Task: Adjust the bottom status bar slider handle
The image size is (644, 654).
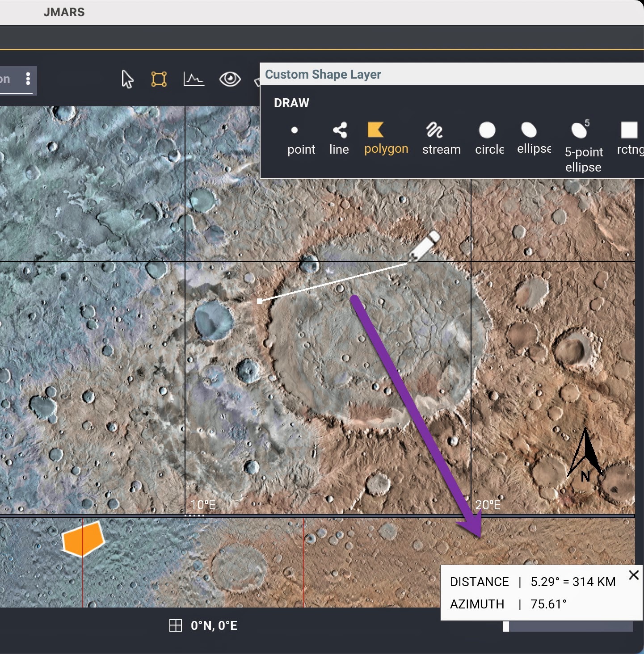Action: pos(506,626)
